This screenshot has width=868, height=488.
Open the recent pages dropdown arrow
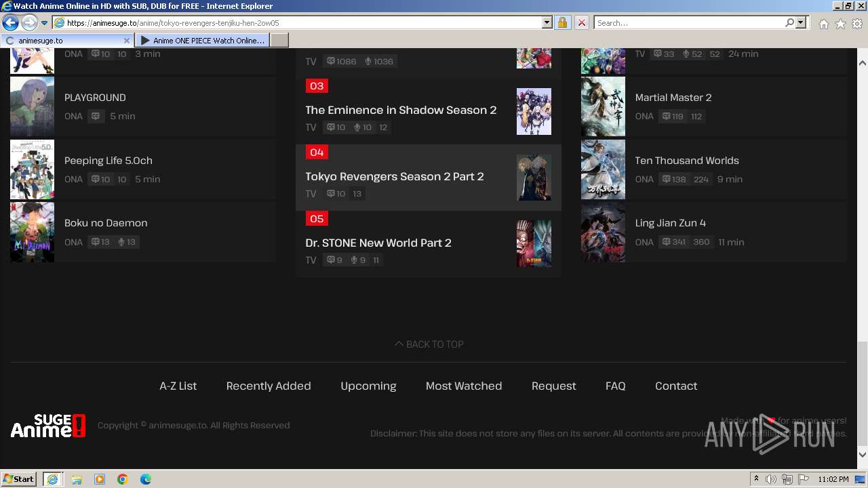tap(44, 22)
